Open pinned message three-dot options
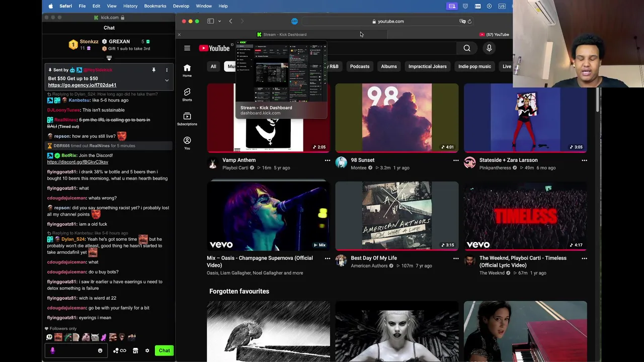The width and height of the screenshot is (644, 362). click(167, 70)
